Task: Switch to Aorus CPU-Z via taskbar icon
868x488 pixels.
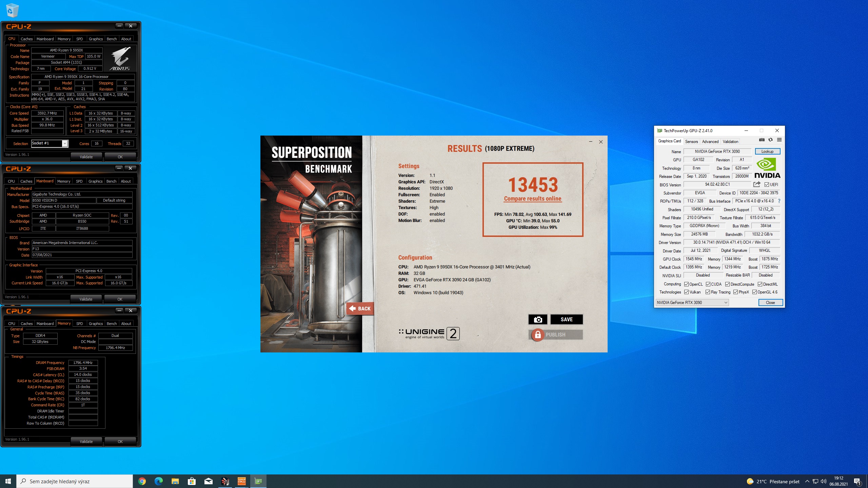Action: click(x=242, y=481)
